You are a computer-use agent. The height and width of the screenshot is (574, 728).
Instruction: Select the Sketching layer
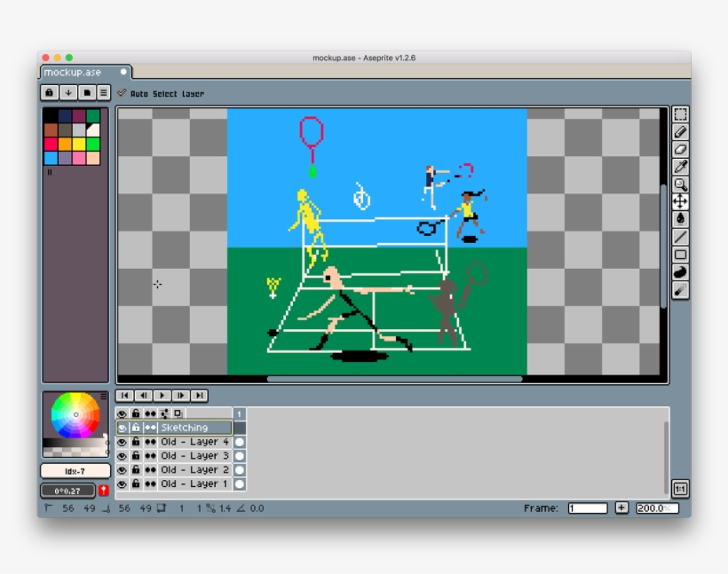[x=194, y=428]
